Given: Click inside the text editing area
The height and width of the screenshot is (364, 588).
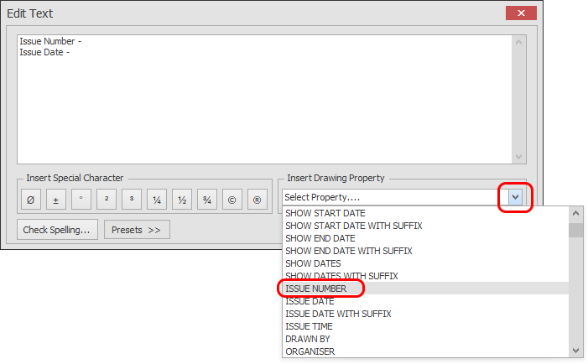Looking at the screenshot, I should tap(264, 99).
